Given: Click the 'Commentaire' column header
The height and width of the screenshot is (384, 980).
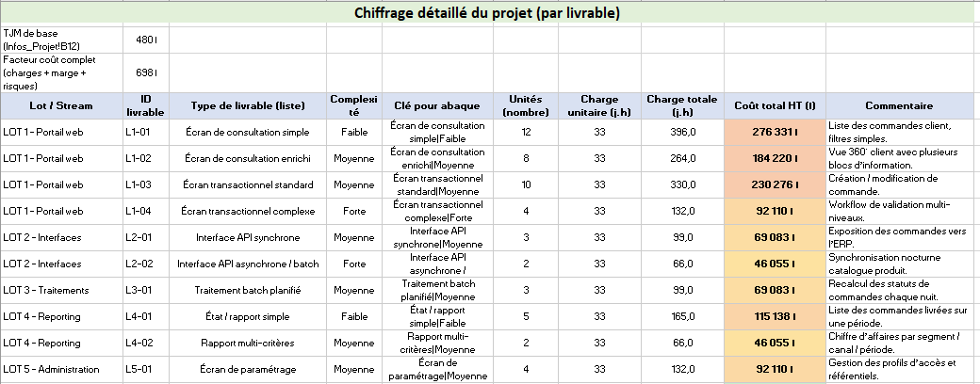Looking at the screenshot, I should 898,105.
